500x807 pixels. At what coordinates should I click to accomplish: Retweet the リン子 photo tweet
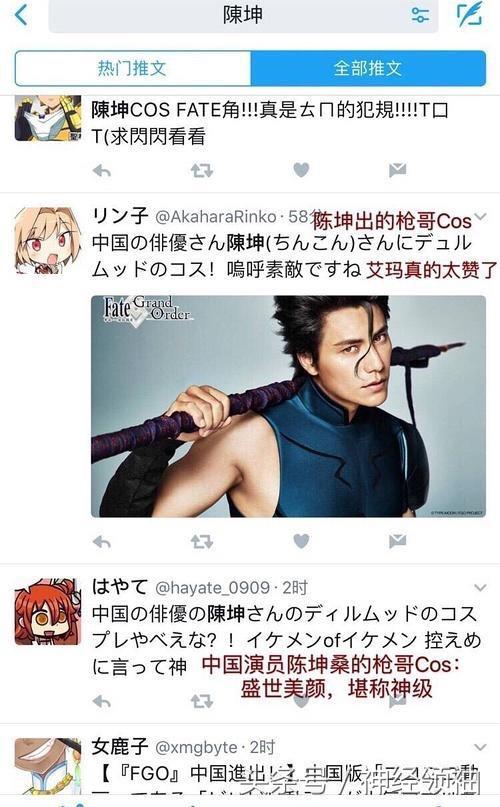point(201,541)
